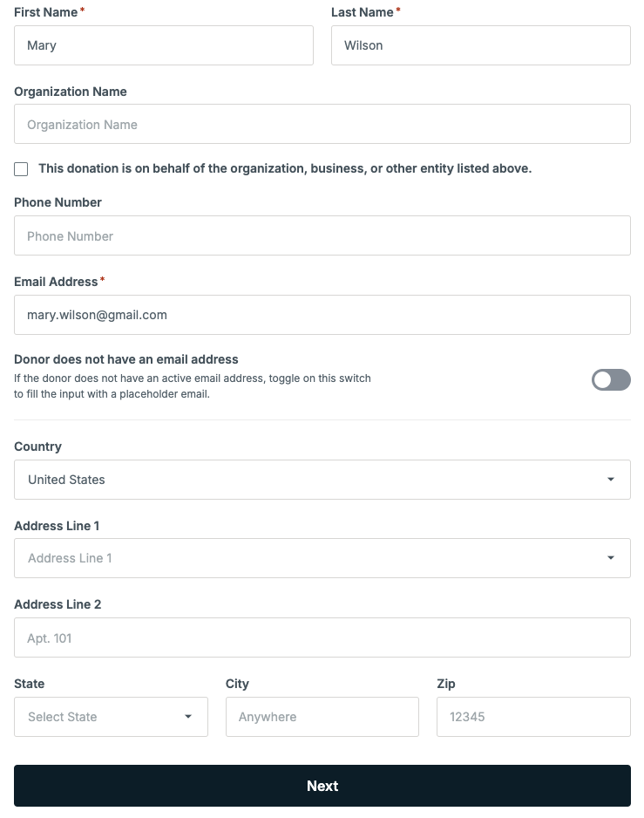Open the Address Line 1 combo box
This screenshot has width=644, height=818.
tap(322, 558)
